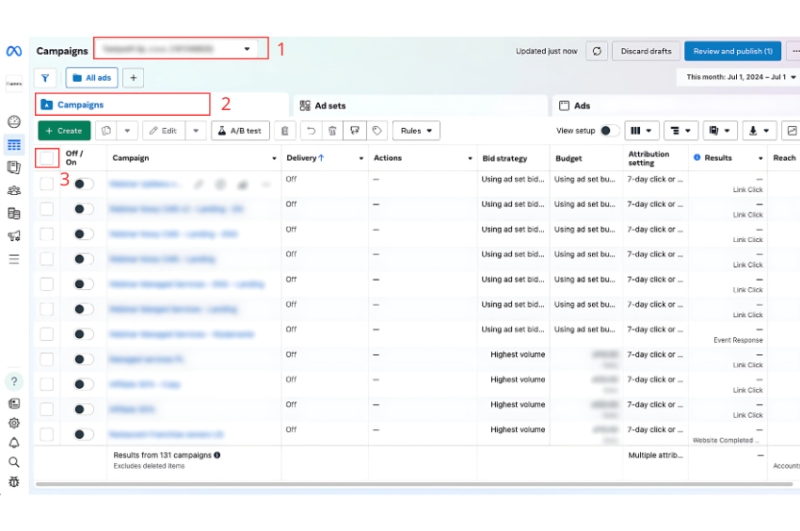This screenshot has width=800, height=531.
Task: Select the Campaigns table icon in sidebar
Action: pos(14,145)
